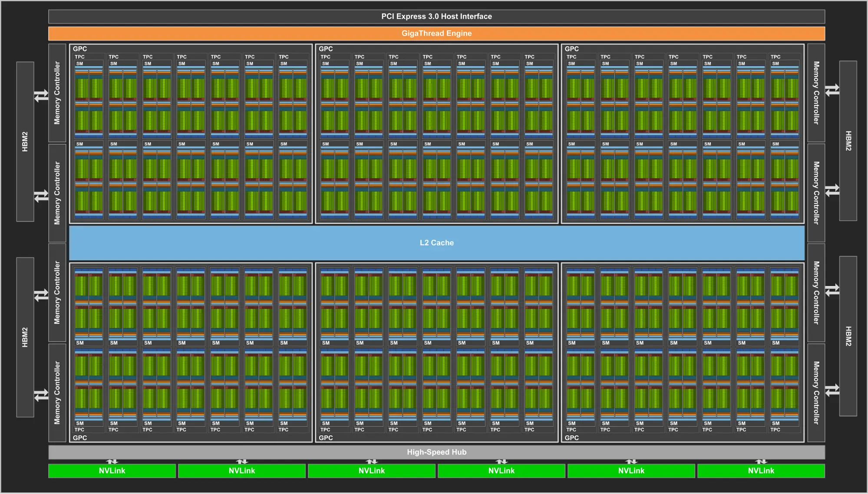Select the bottom Memory Controller on the left side

57,393
